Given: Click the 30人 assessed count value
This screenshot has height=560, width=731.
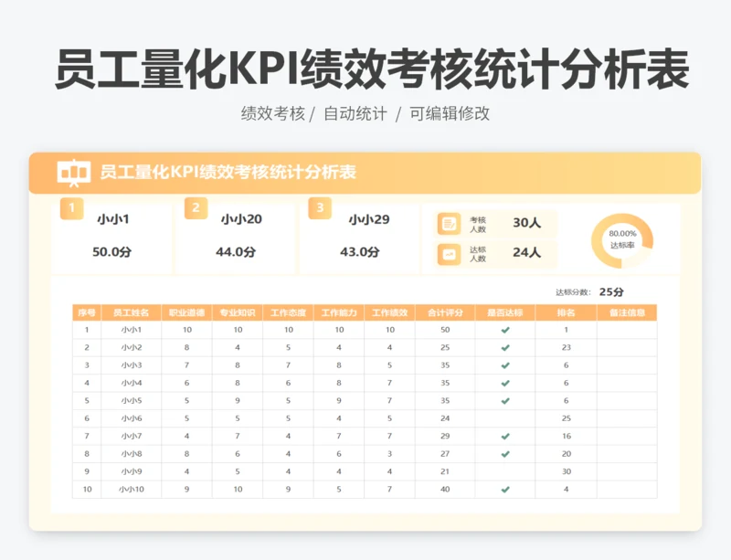Looking at the screenshot, I should (x=527, y=223).
